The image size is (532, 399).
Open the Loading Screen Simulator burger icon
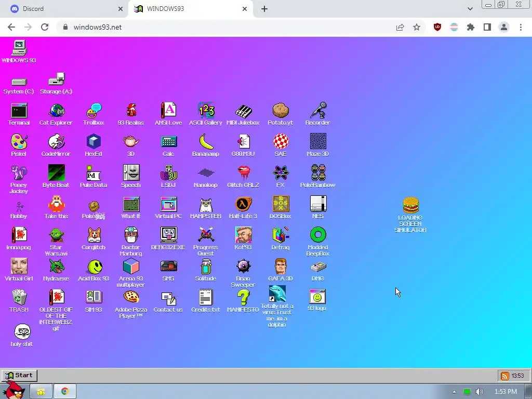pyautogui.click(x=410, y=215)
